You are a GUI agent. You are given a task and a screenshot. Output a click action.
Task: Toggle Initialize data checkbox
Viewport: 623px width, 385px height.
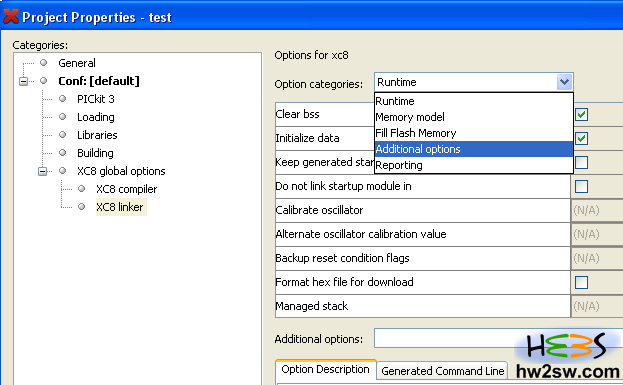tap(582, 139)
